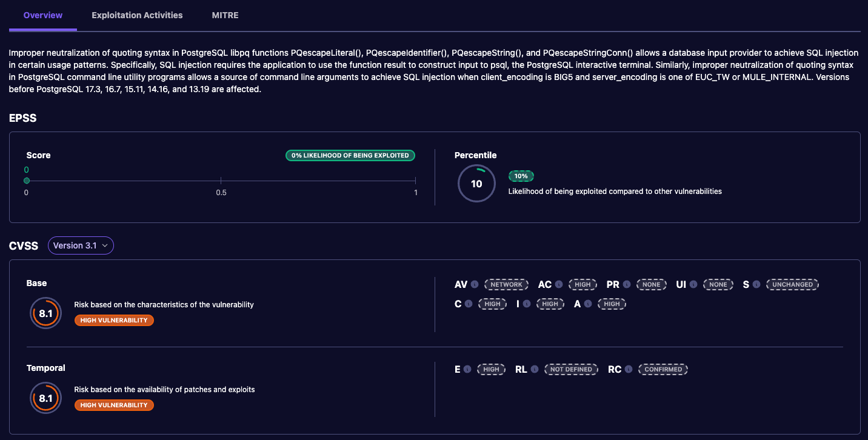The height and width of the screenshot is (440, 868).
Task: Click the info icon next to RC
Action: [x=629, y=369]
